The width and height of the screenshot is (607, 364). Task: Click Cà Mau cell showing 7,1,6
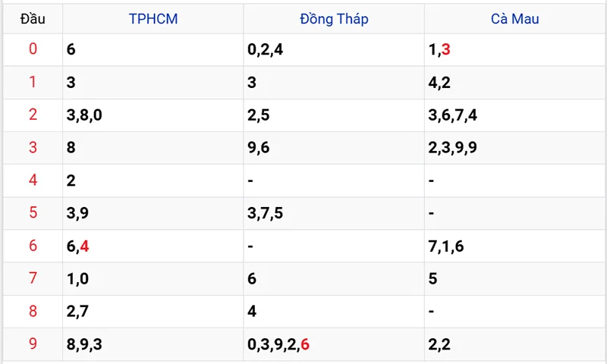(x=446, y=246)
